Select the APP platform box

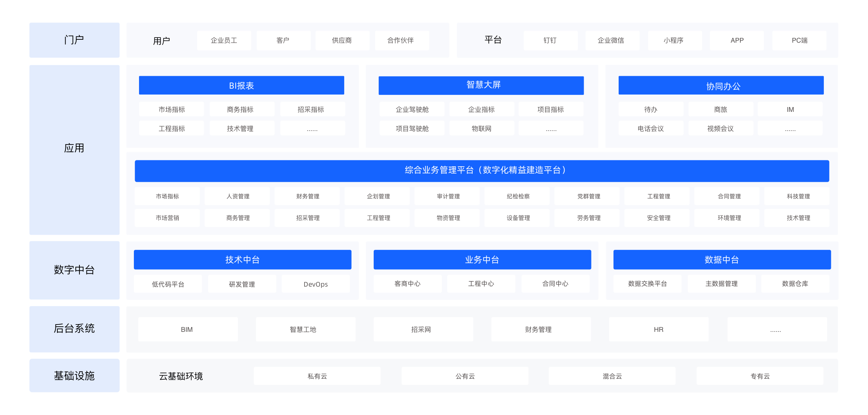[737, 40]
